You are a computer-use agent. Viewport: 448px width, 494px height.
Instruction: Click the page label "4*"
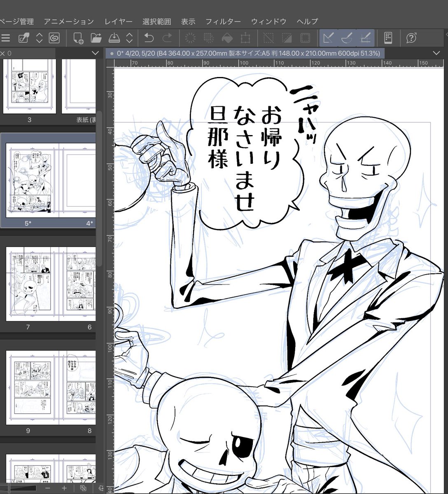[x=89, y=224]
